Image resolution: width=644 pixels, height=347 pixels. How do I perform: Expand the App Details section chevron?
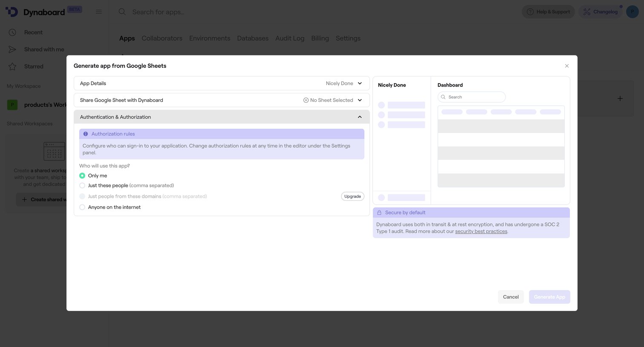[x=360, y=84]
